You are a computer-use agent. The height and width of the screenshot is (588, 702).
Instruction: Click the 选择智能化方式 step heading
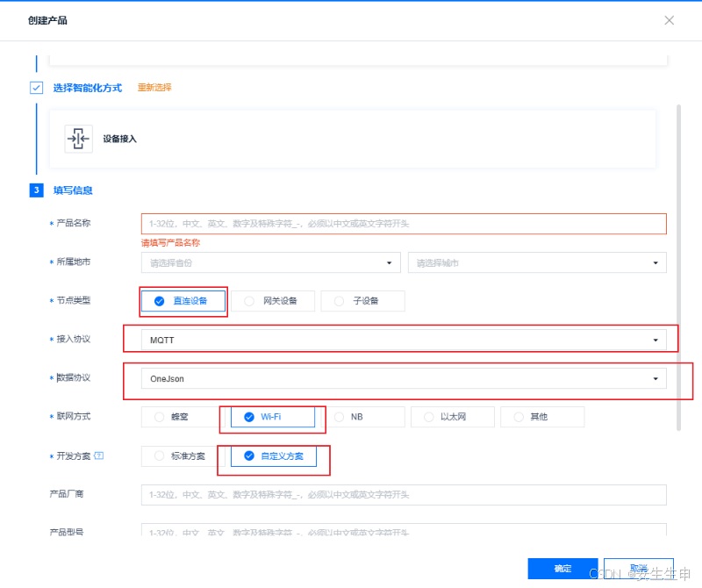pos(88,88)
